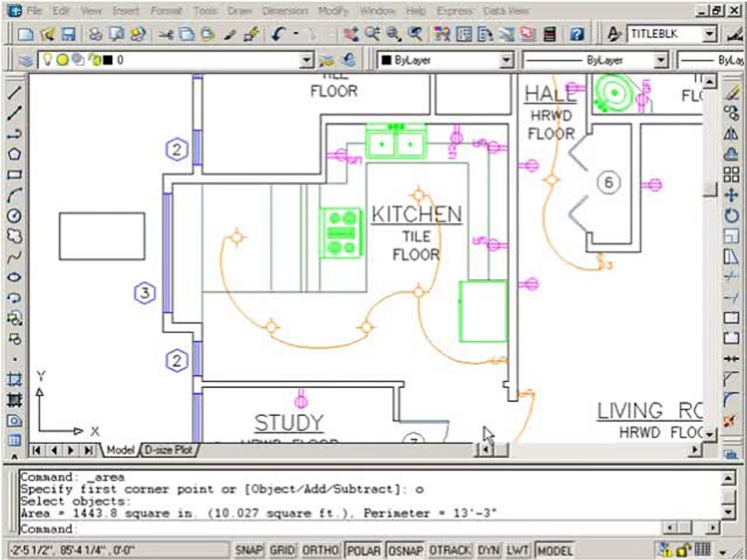
Task: Click the drawing's vertical scrollbar down arrow
Action: [x=710, y=434]
